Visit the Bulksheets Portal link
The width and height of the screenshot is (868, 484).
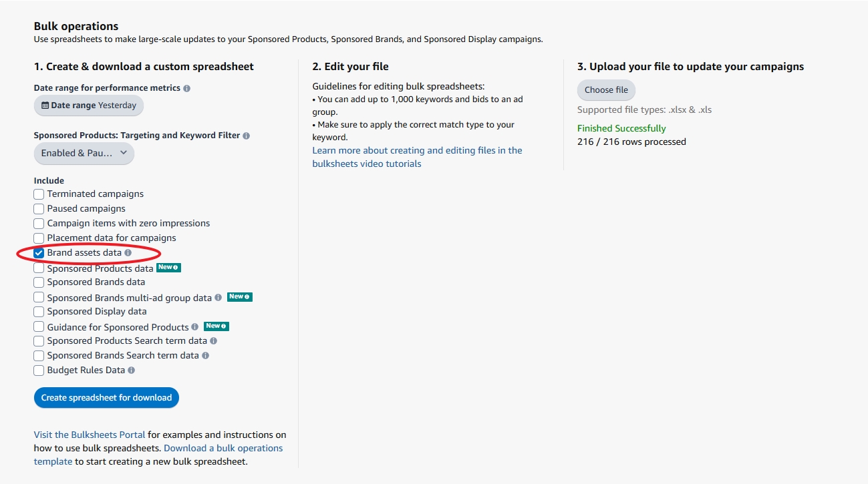(x=89, y=434)
